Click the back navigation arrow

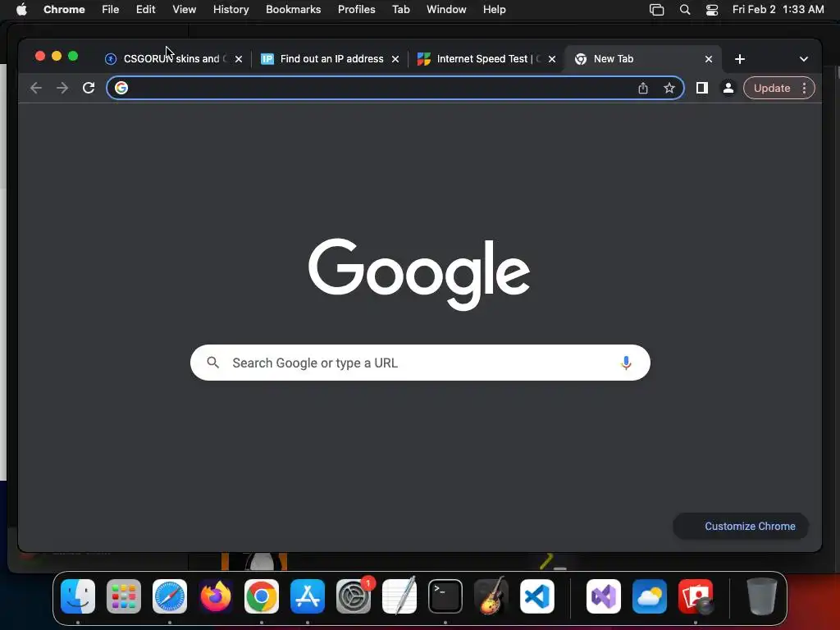(x=36, y=88)
